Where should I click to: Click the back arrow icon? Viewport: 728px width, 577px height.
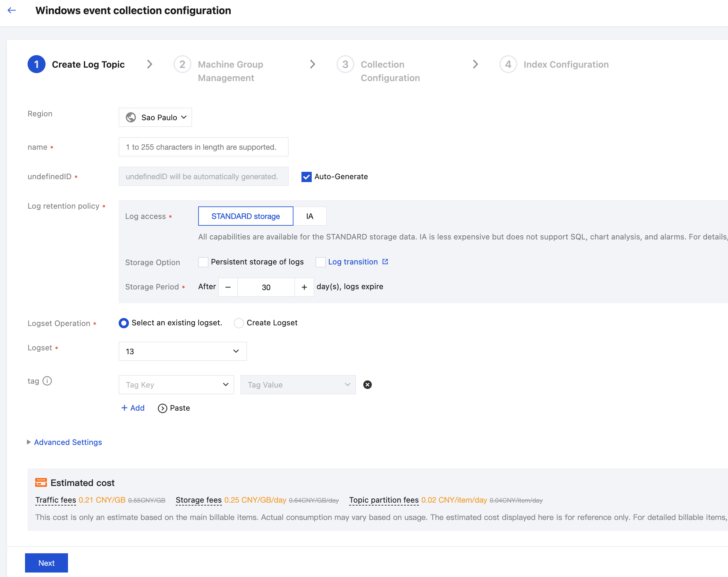(x=12, y=11)
